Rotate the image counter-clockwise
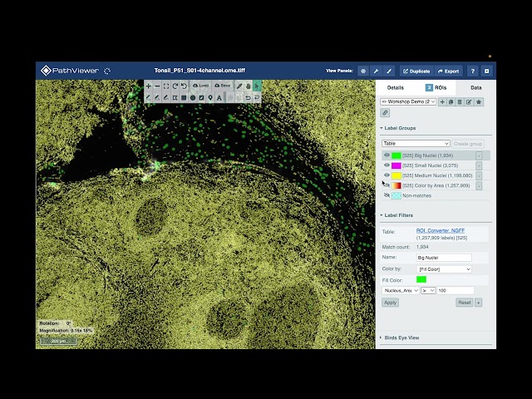 [184, 86]
